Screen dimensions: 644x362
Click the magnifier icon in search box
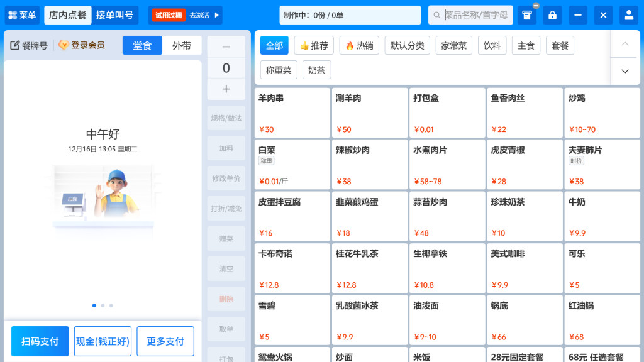437,15
